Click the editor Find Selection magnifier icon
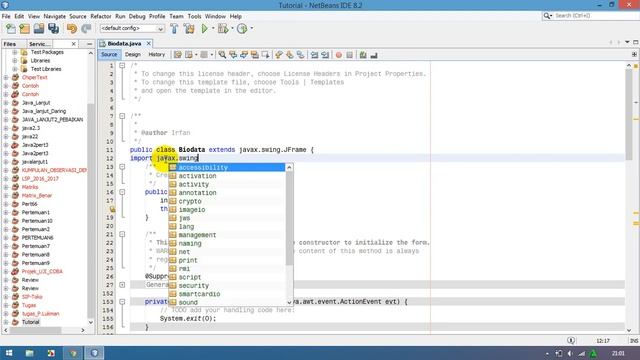Image resolution: width=640 pixels, height=360 pixels. pos(222,55)
